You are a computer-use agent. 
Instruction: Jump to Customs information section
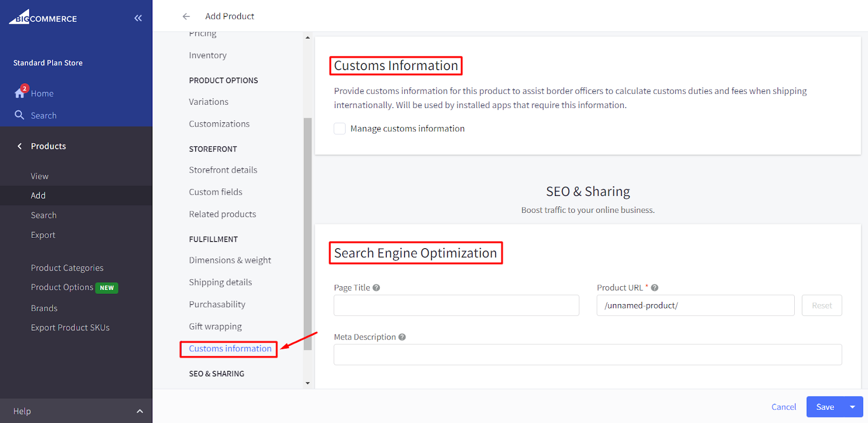point(230,349)
